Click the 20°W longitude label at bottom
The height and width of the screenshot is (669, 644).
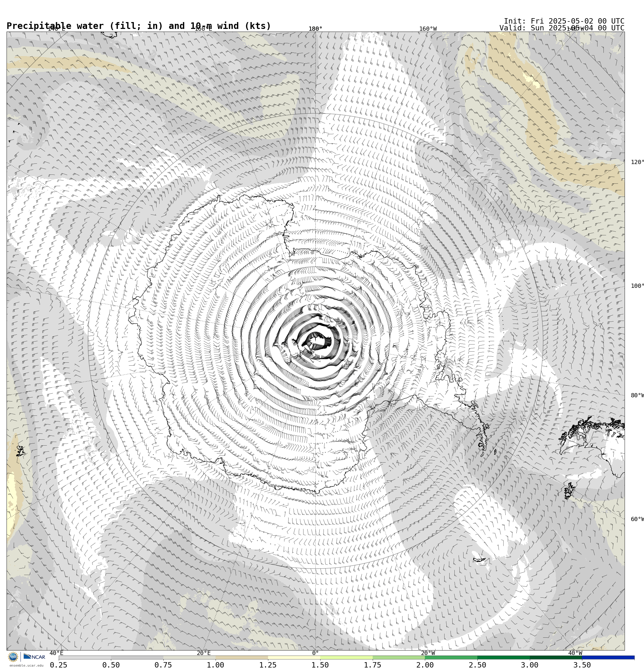[x=428, y=653]
